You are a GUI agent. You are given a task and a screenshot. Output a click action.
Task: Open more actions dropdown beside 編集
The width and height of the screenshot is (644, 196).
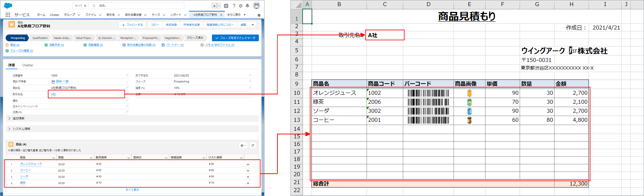click(x=253, y=25)
